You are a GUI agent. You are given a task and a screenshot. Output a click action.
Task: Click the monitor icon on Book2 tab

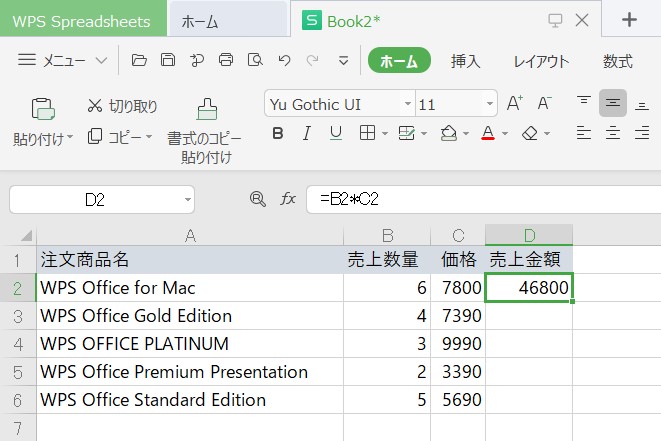pyautogui.click(x=555, y=20)
